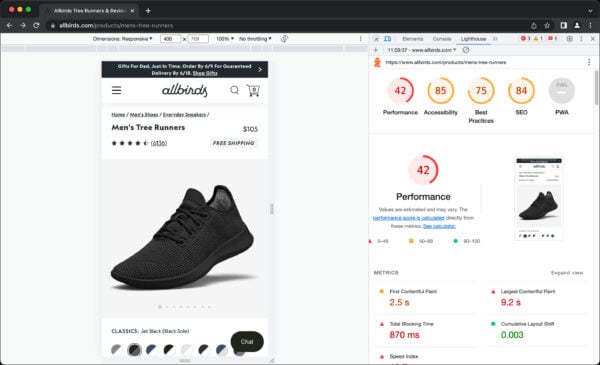The image size is (600, 365).
Task: Open the allbirds hamburger menu
Action: [x=116, y=90]
